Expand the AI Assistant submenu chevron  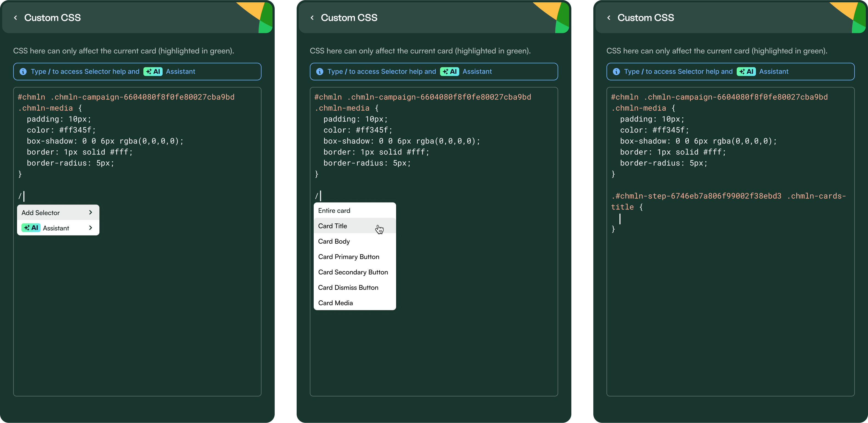click(90, 228)
